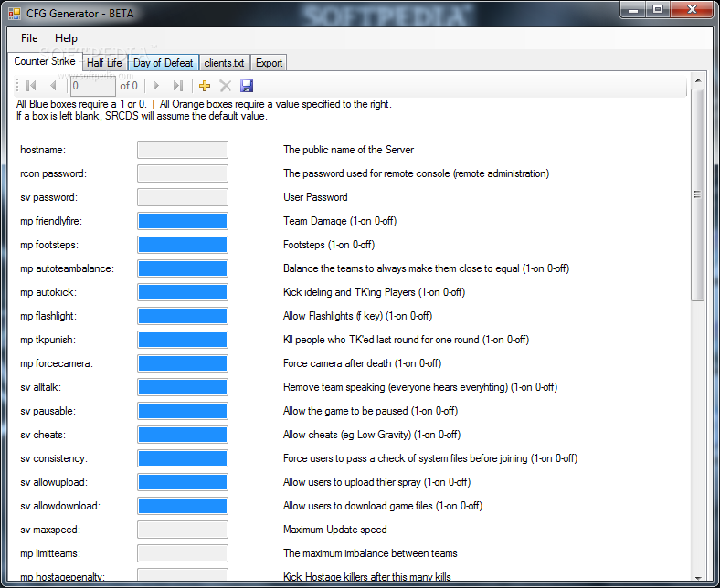Click the sv allowupload blue box

[183, 482]
